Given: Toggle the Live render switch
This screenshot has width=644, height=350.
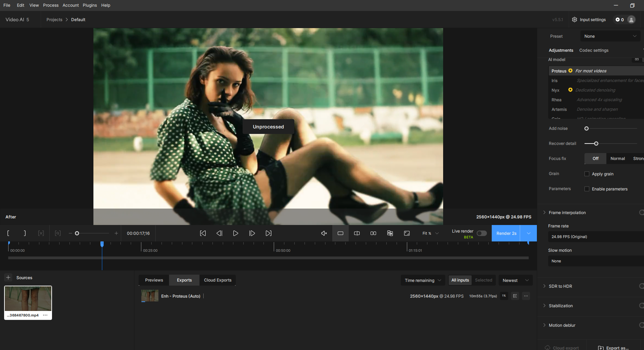Looking at the screenshot, I should pyautogui.click(x=481, y=233).
